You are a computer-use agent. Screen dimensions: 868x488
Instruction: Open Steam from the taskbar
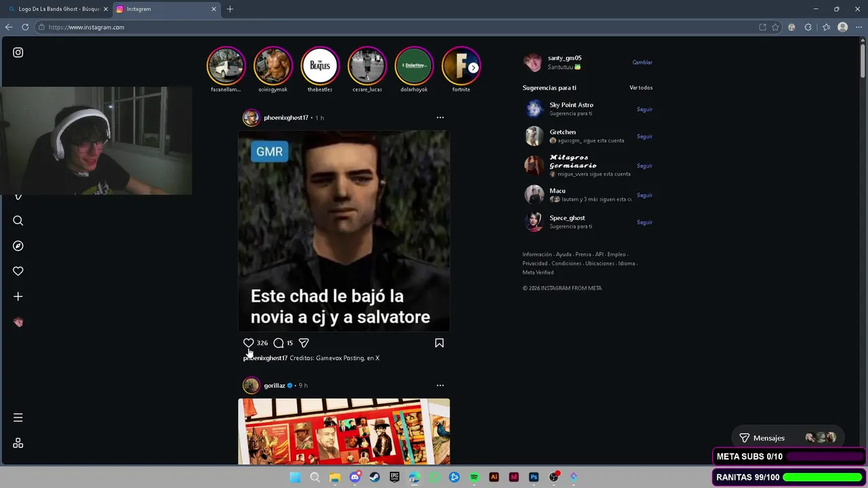[x=374, y=477]
